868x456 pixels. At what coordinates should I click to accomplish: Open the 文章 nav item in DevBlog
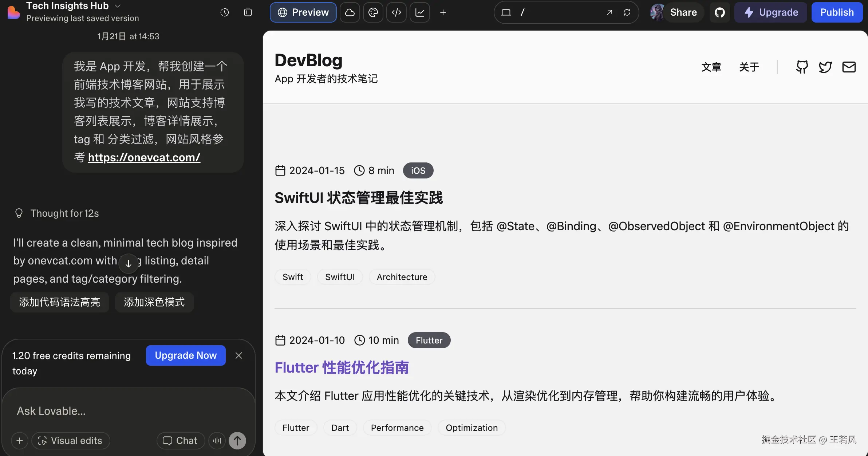(x=711, y=67)
